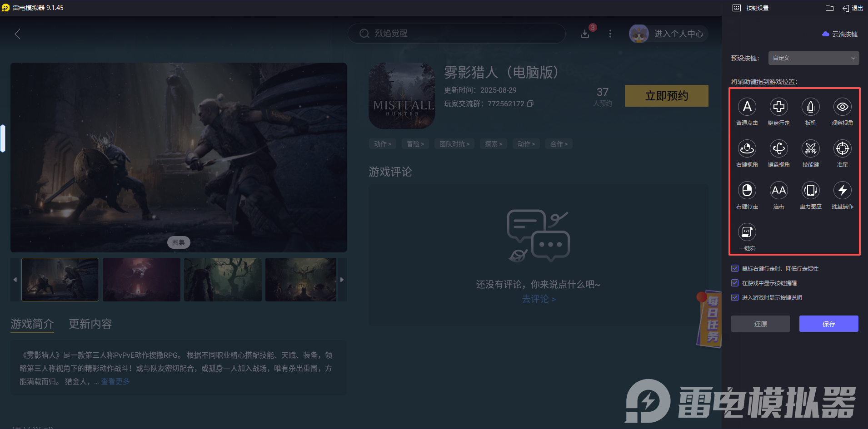Viewport: 868px width, 429px height.
Task: Select the green forest hunter thumbnail
Action: 223,280
